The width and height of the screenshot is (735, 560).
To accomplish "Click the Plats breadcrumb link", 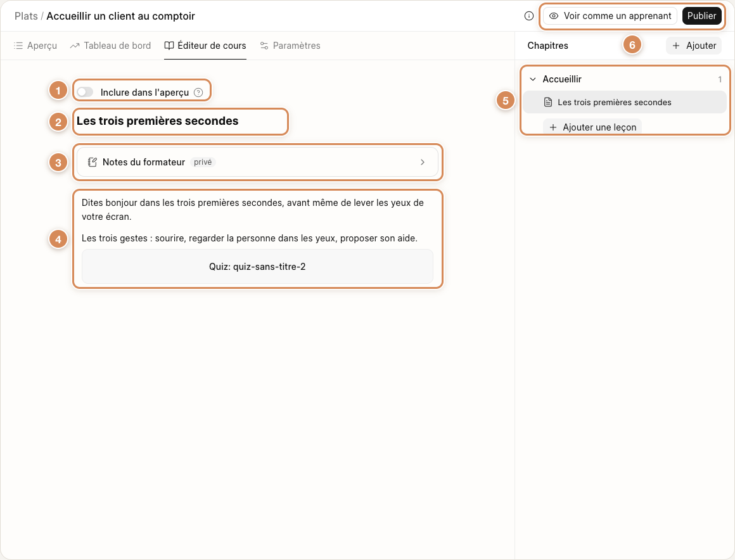I will coord(26,16).
